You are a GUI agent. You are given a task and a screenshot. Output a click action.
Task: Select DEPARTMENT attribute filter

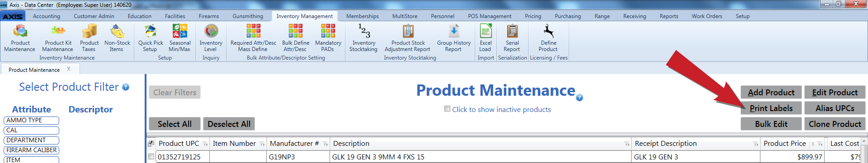point(31,140)
